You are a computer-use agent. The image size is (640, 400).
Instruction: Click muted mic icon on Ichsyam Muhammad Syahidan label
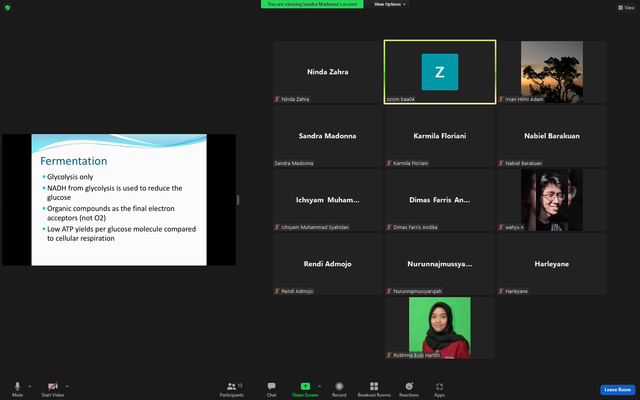tap(277, 227)
